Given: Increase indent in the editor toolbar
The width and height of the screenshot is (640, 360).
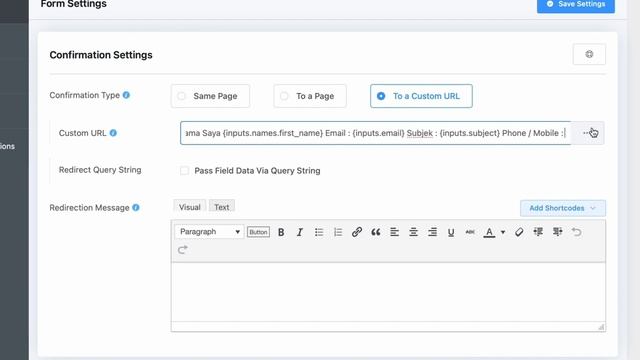Looking at the screenshot, I should point(557,232).
